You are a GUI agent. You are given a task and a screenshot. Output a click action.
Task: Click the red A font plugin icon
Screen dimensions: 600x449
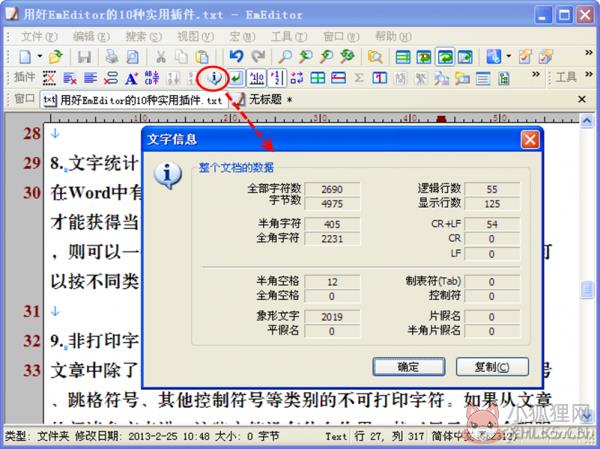(x=131, y=78)
